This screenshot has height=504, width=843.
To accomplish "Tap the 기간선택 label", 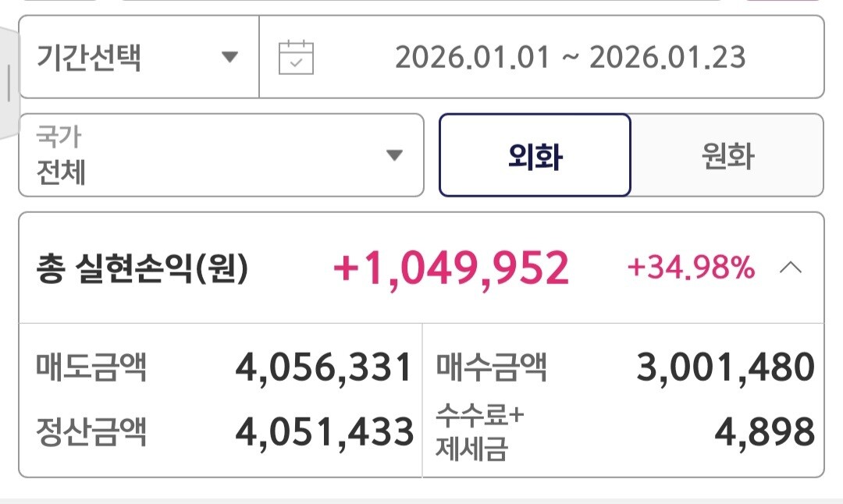I will (89, 57).
